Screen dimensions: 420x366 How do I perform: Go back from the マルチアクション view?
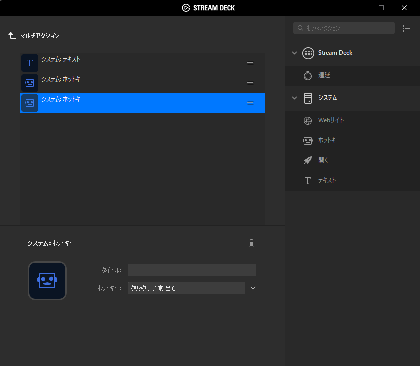[x=12, y=35]
